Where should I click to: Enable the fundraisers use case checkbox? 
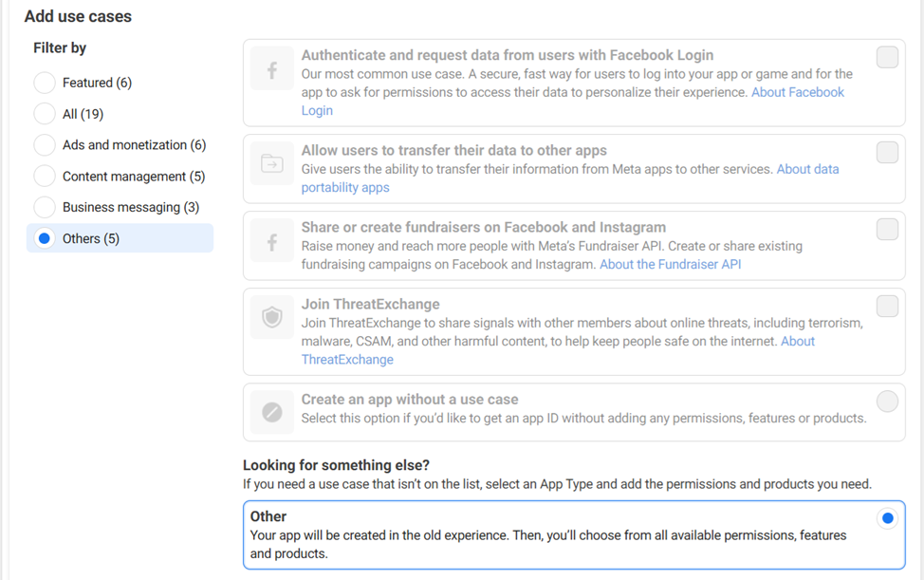pos(887,229)
